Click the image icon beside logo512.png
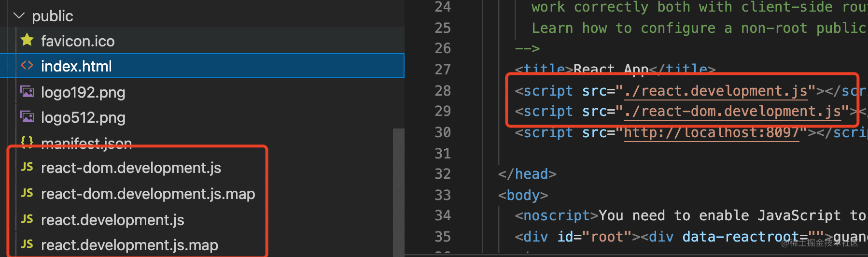 click(28, 117)
